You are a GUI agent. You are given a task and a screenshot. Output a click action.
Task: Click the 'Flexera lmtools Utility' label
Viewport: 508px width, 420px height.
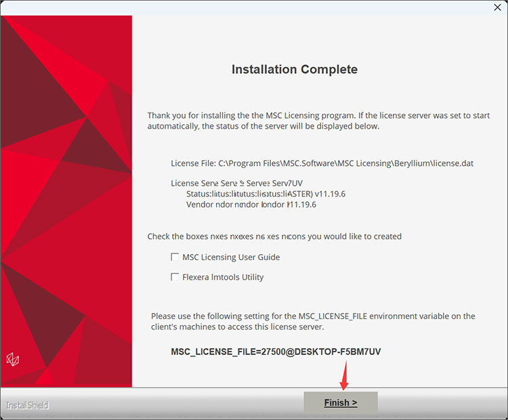tap(223, 277)
